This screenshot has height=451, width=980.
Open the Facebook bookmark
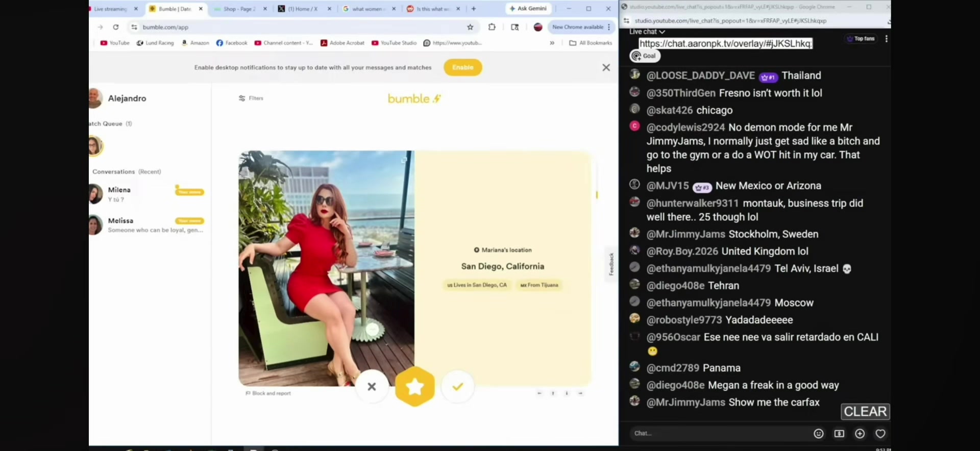232,43
